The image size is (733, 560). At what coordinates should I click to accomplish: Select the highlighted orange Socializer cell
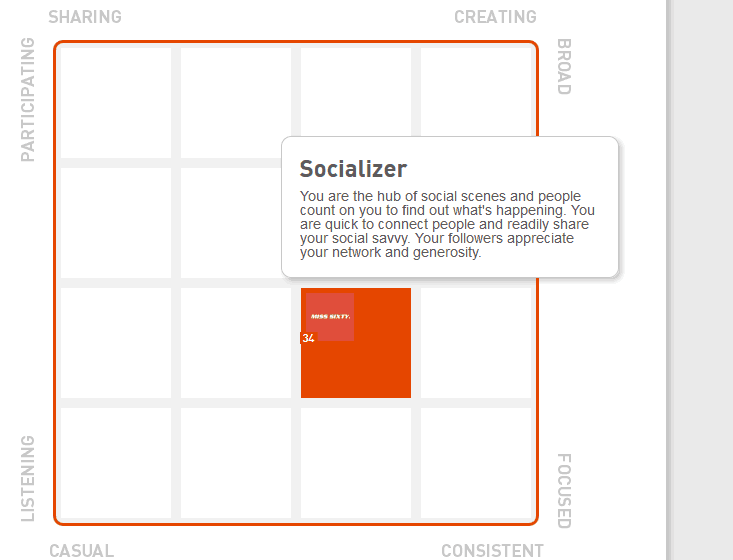coord(356,343)
